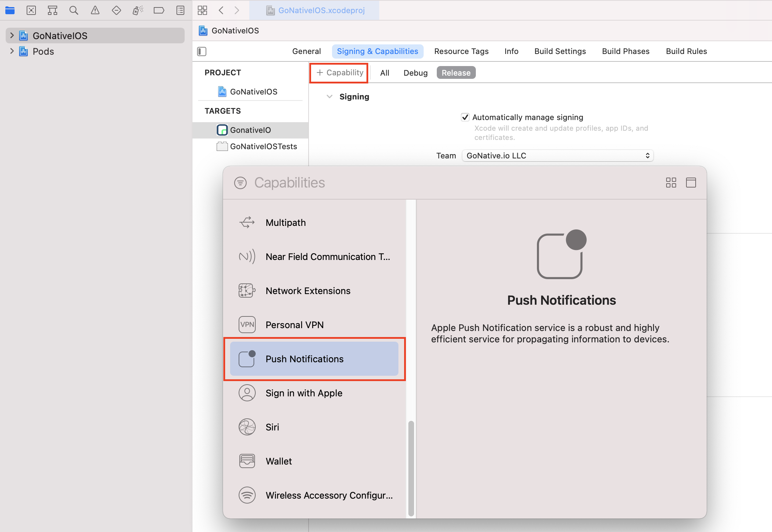
Task: Uncheck Automatically manage signing
Action: [465, 117]
